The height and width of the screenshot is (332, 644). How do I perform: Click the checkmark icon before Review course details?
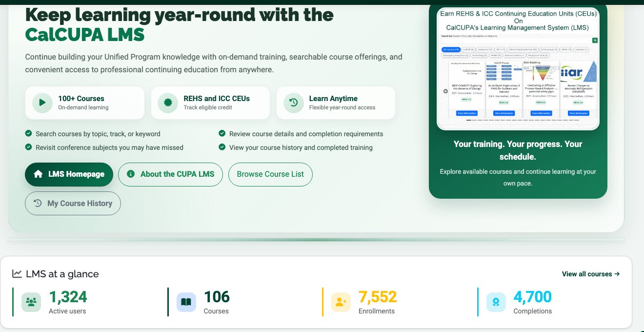coord(222,133)
